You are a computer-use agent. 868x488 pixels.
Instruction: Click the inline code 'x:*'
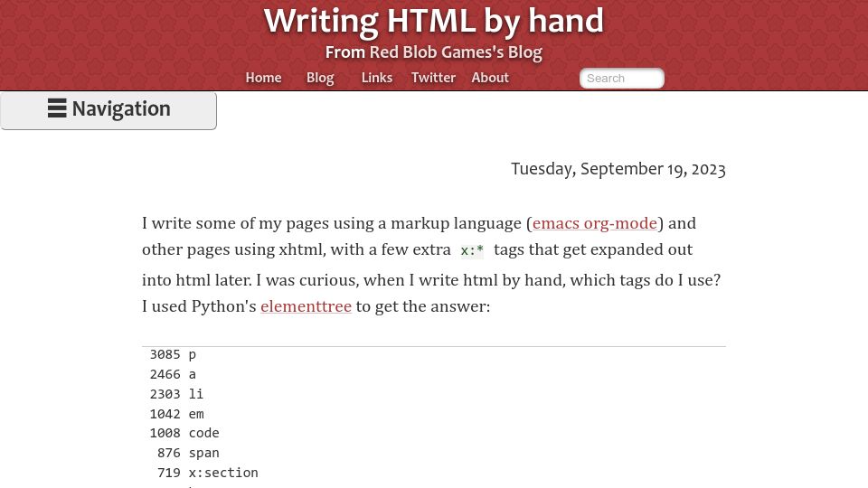coord(472,250)
